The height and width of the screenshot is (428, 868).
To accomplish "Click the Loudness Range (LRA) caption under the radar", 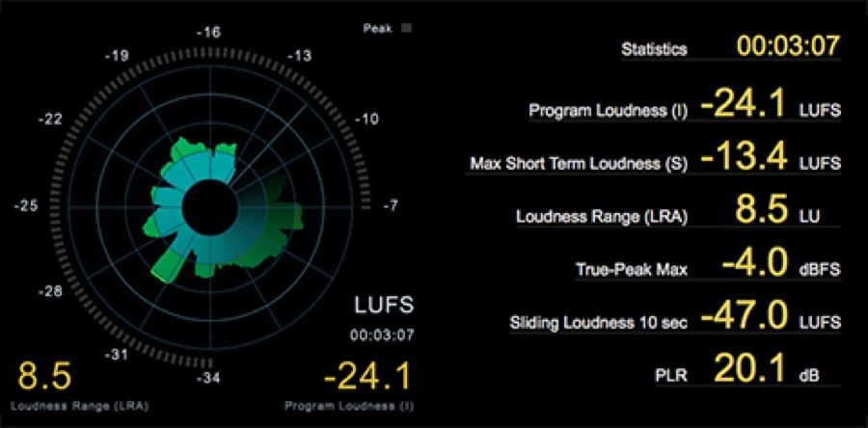I will coord(79,406).
